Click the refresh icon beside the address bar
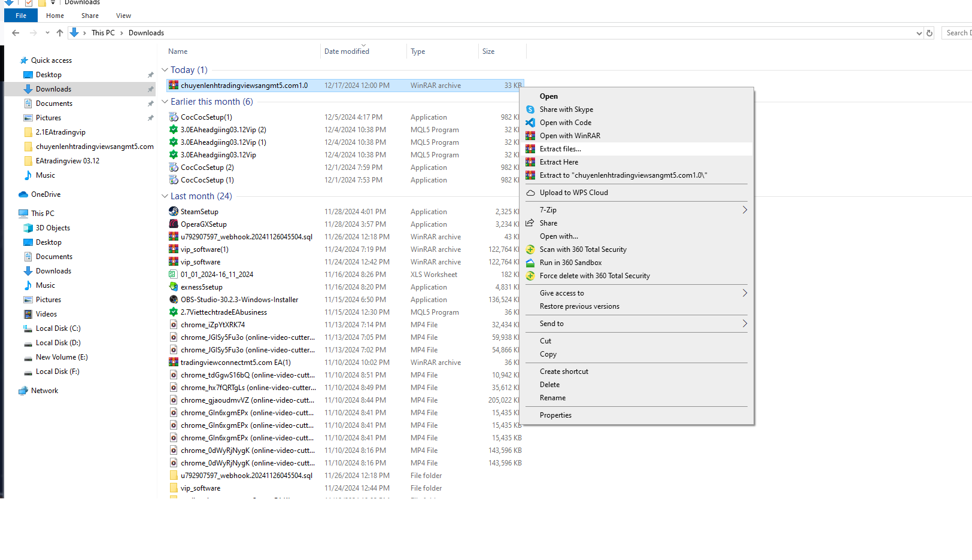 click(930, 33)
